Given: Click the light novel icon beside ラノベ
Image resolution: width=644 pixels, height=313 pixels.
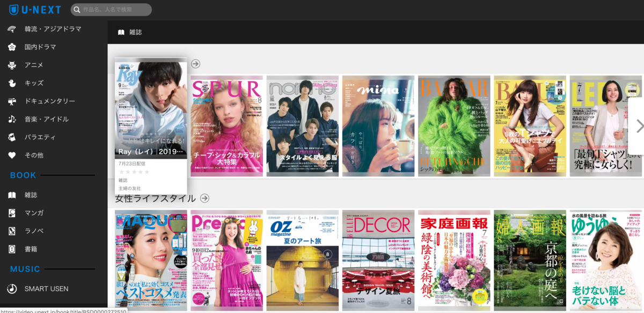Looking at the screenshot, I should point(12,231).
